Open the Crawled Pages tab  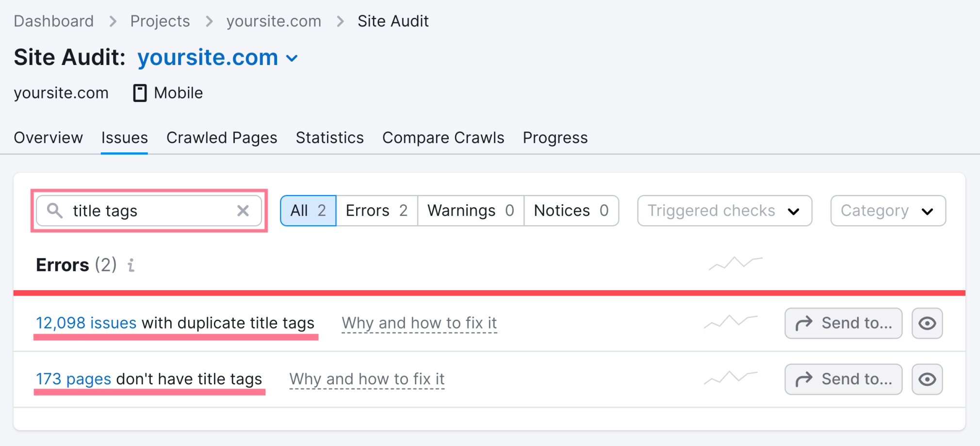[x=222, y=138]
